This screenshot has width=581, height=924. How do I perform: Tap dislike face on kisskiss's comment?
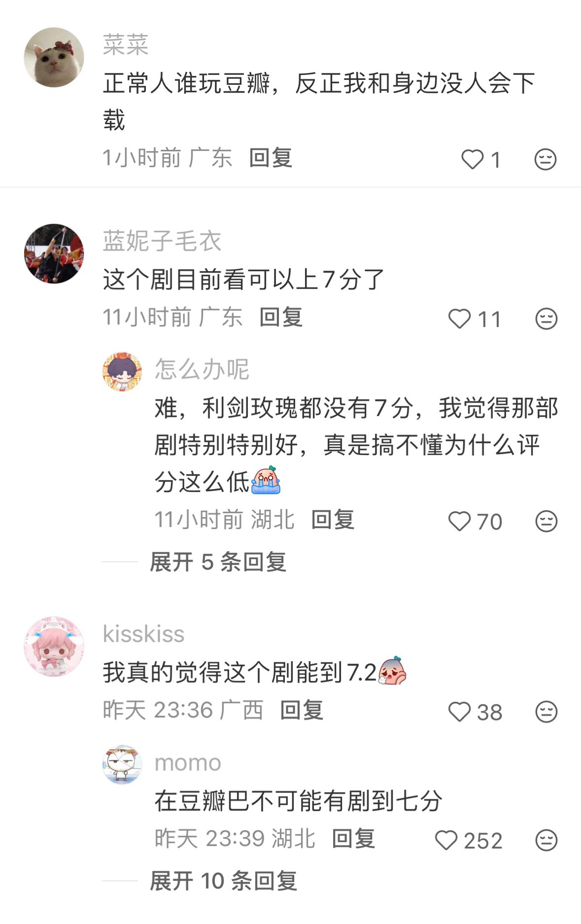point(546,712)
